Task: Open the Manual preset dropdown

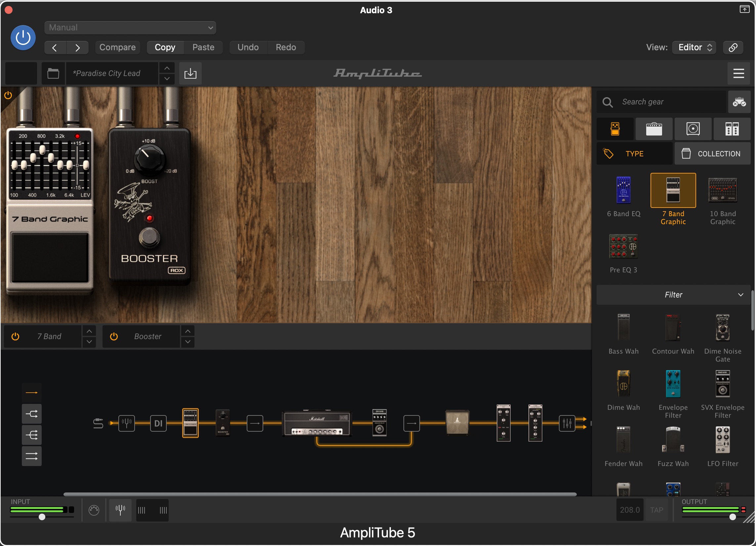Action: (130, 28)
